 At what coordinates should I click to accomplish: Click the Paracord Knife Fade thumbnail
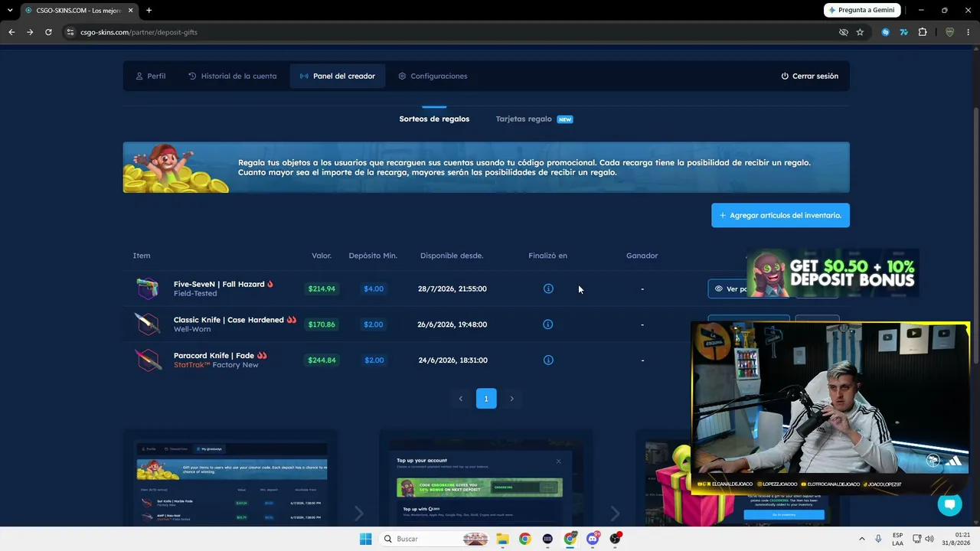[147, 360]
